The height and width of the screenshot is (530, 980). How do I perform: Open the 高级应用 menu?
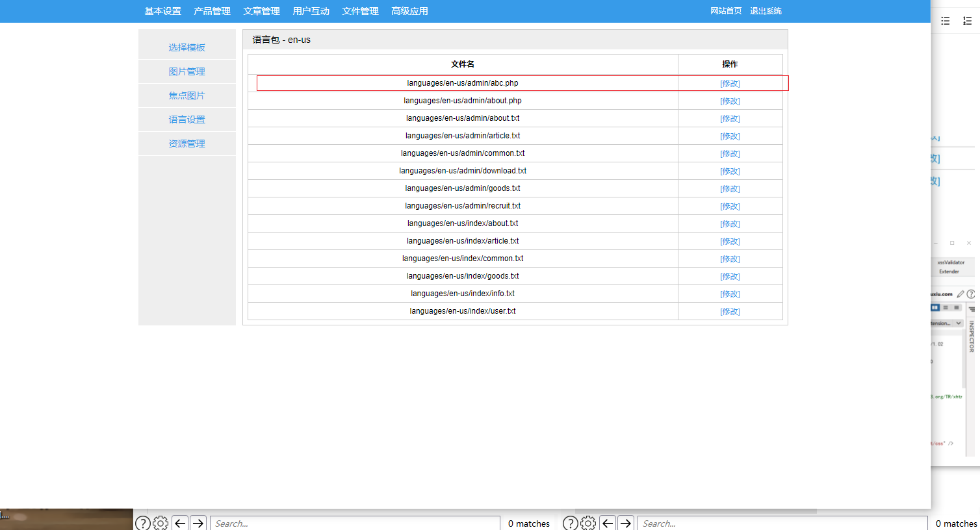[409, 11]
